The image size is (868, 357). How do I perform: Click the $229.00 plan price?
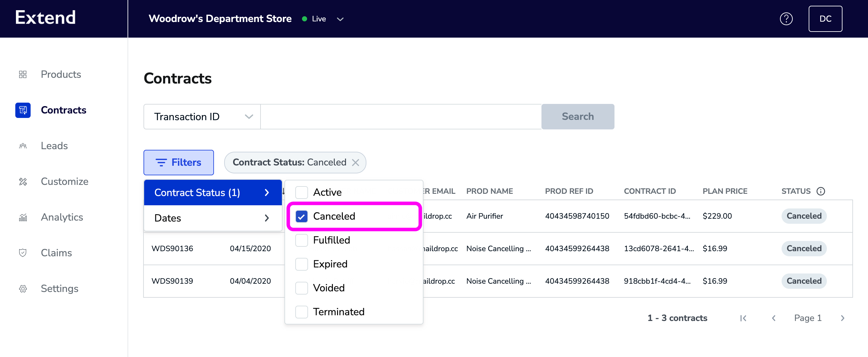click(717, 216)
